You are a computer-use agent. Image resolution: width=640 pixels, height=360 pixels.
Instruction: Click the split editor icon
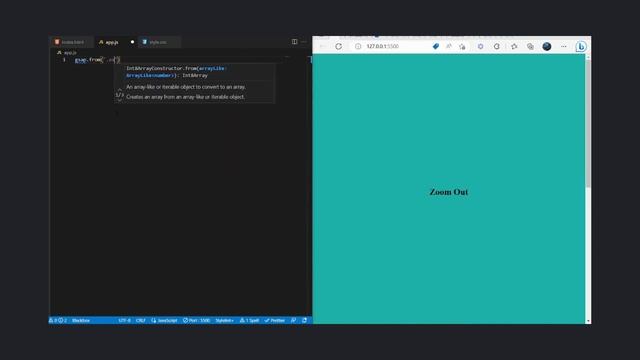tap(294, 42)
